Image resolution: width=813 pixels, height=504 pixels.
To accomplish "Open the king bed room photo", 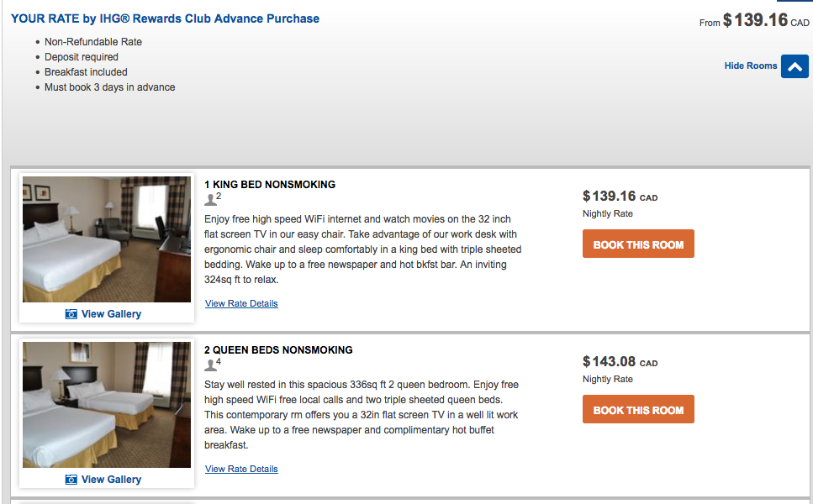I will click(x=107, y=239).
